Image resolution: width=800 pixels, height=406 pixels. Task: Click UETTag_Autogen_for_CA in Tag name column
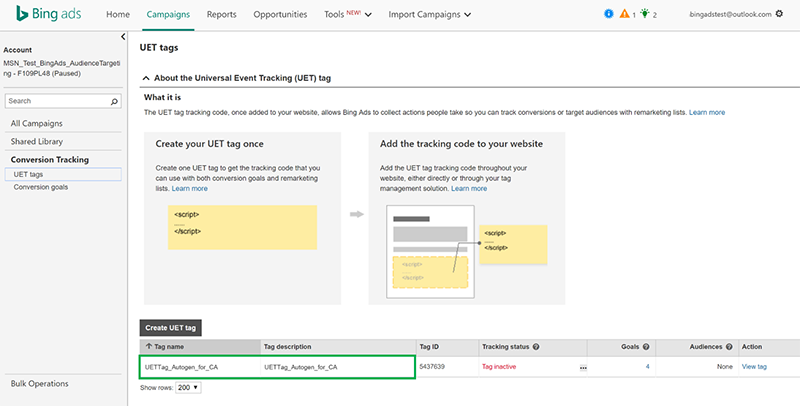tap(182, 367)
